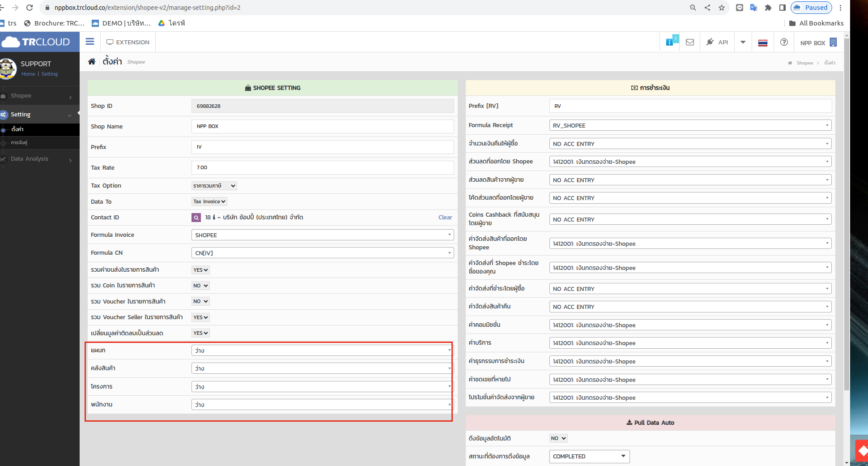The width and height of the screenshot is (868, 466).
Task: Click the SUPPORT user avatar
Action: (x=8, y=69)
